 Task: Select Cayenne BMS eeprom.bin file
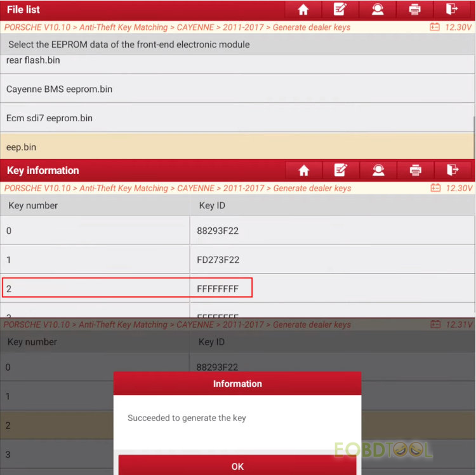[x=237, y=89]
